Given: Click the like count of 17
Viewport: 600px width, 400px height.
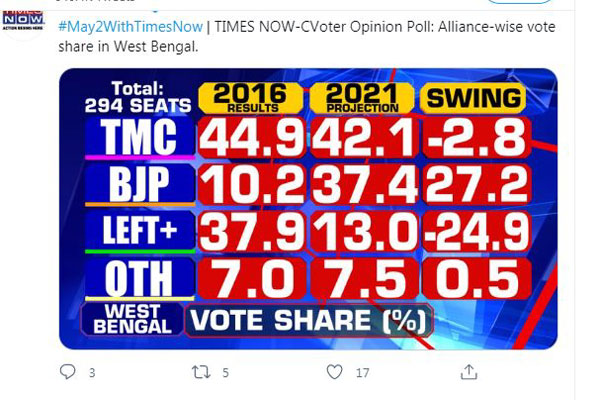Looking at the screenshot, I should coord(361,373).
